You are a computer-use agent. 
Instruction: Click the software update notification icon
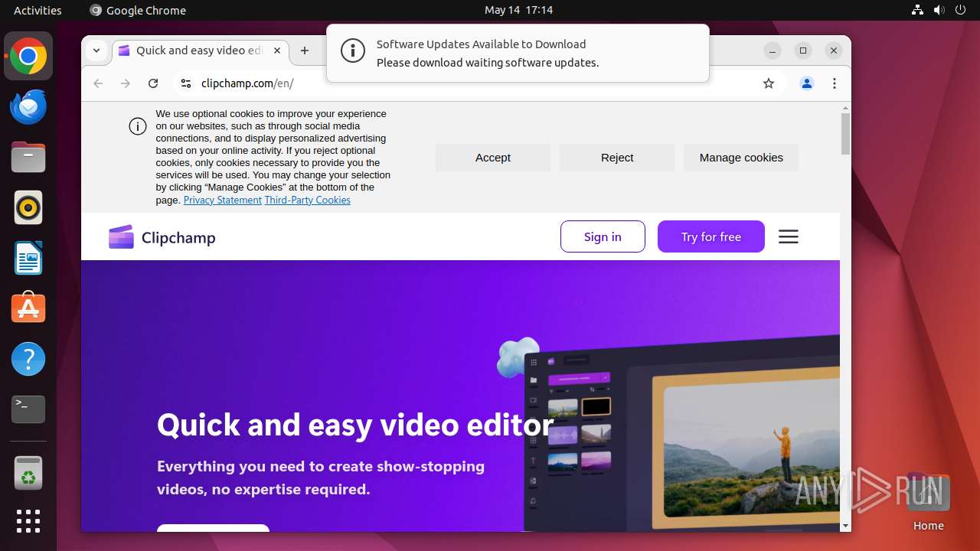point(353,52)
